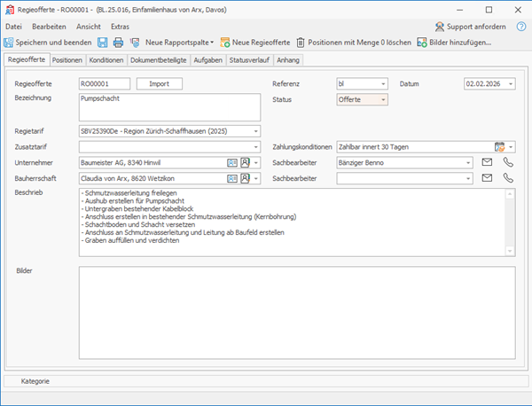Click Speichern und beenden
Viewport: 532px width, 406px height.
coord(48,43)
